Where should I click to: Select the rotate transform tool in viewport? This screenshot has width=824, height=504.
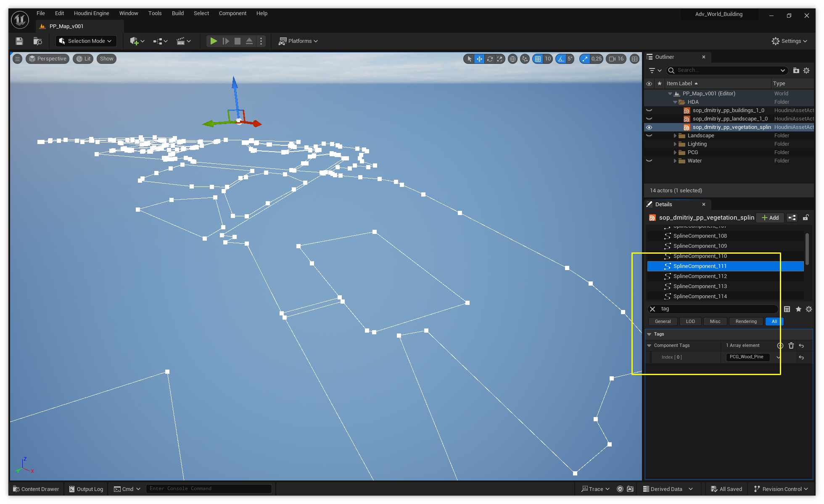(490, 59)
